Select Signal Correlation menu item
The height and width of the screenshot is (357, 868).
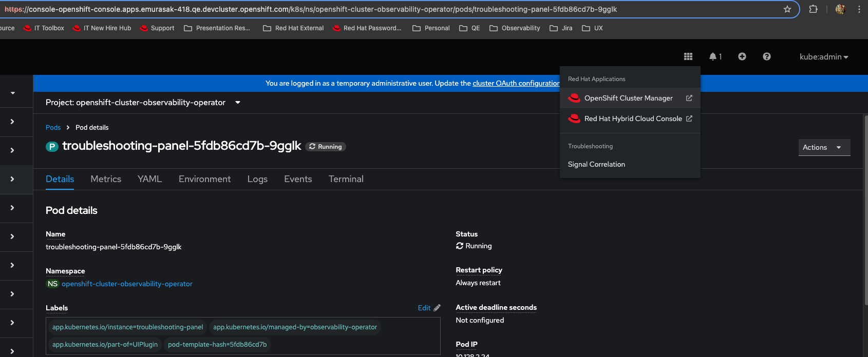(x=630, y=164)
